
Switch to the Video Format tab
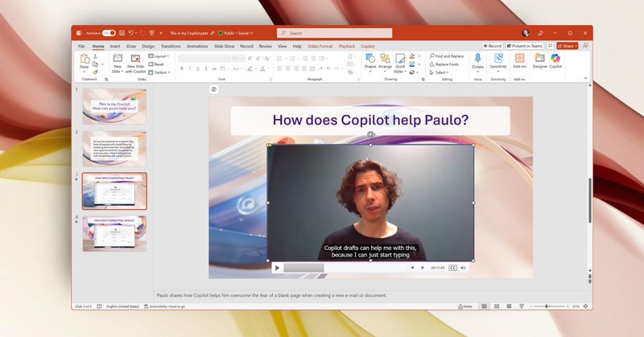320,47
